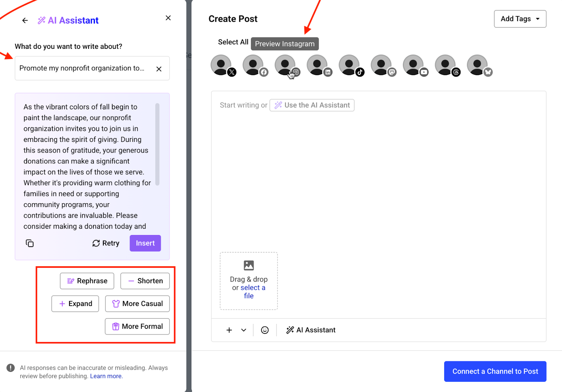Retry the AI text generation

105,243
